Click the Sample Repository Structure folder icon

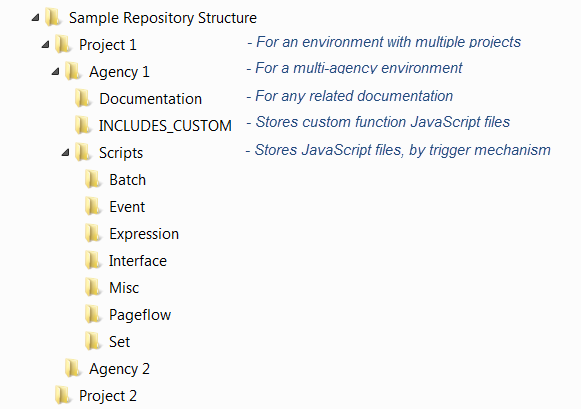(53, 17)
